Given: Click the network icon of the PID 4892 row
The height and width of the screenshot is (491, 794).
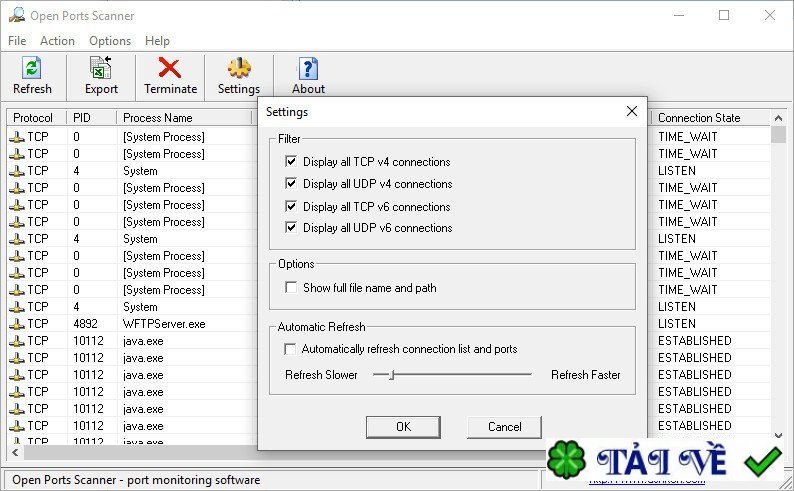Looking at the screenshot, I should [17, 324].
